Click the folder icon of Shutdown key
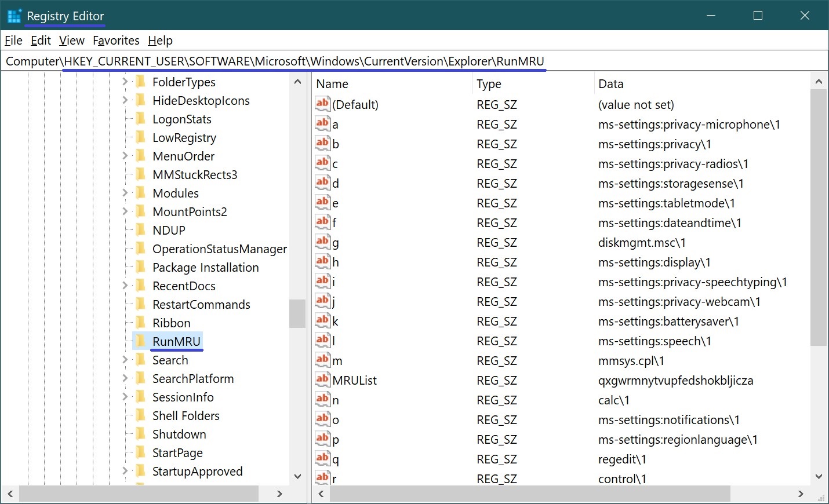 140,434
